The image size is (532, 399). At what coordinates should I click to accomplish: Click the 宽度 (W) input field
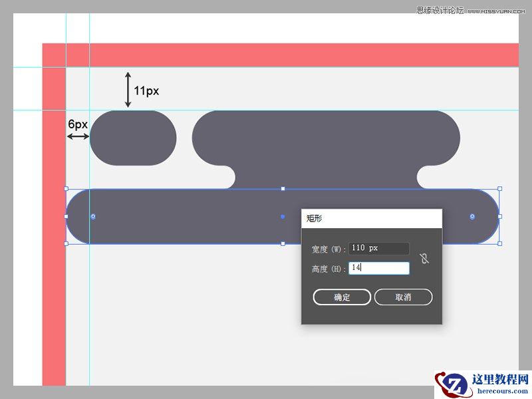(x=379, y=248)
